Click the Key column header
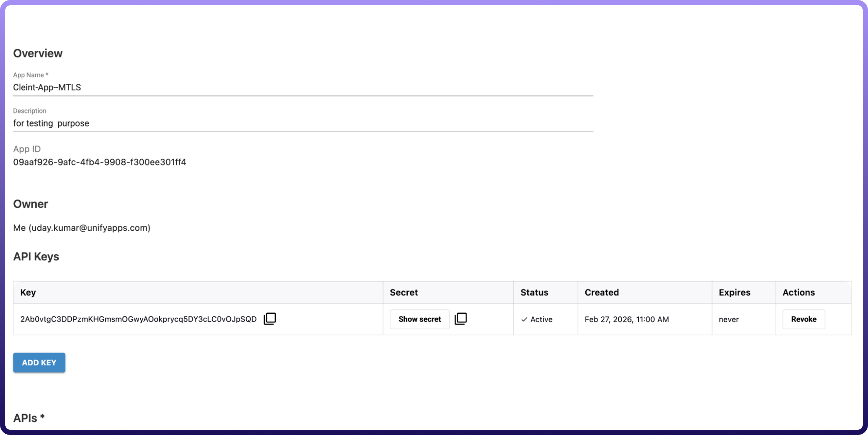Screen dimensions: 868x435 (x=28, y=292)
